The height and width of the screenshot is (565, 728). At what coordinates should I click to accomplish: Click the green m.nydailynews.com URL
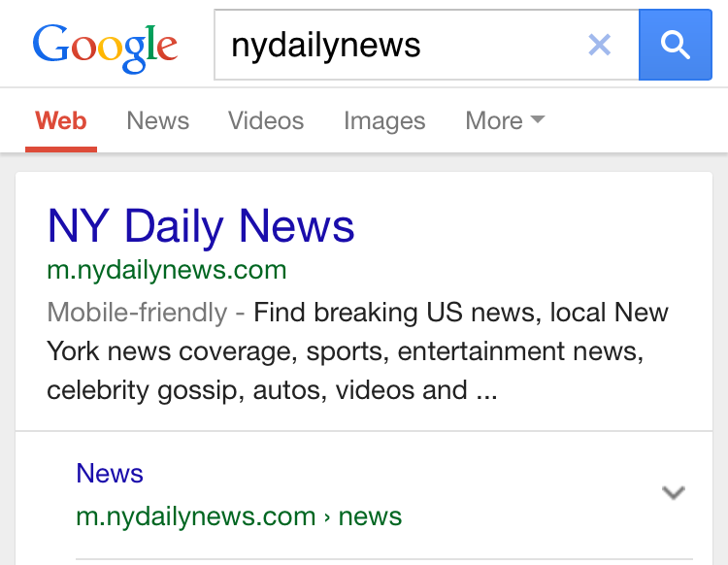(x=167, y=270)
